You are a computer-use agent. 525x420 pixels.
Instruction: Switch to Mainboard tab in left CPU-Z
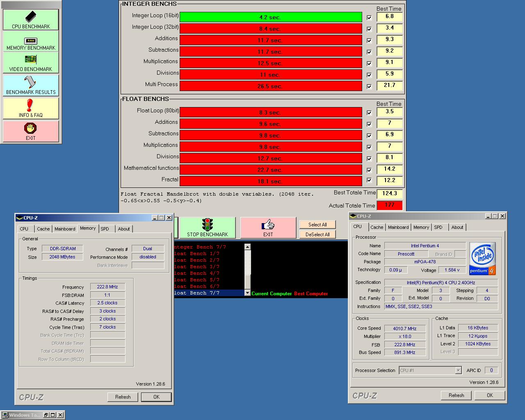[x=65, y=229]
